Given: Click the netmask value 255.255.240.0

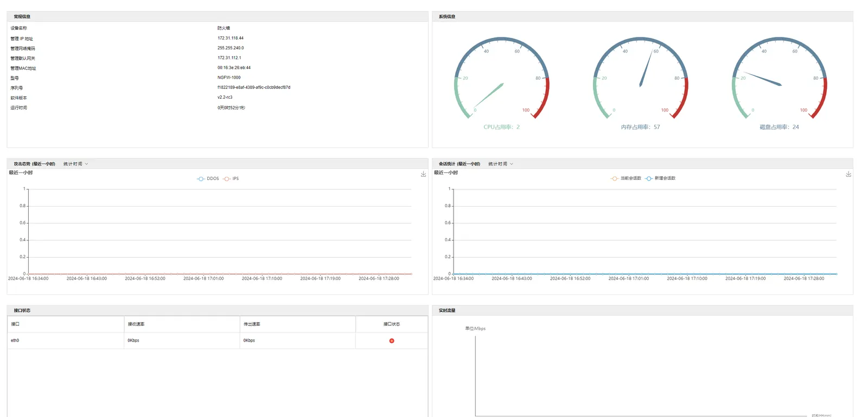Looking at the screenshot, I should point(231,48).
